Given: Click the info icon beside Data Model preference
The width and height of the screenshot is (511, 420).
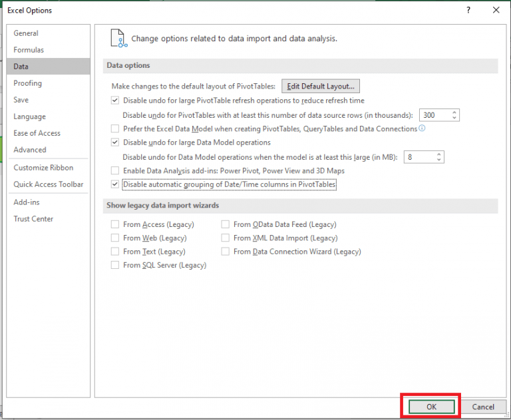Looking at the screenshot, I should click(x=422, y=128).
